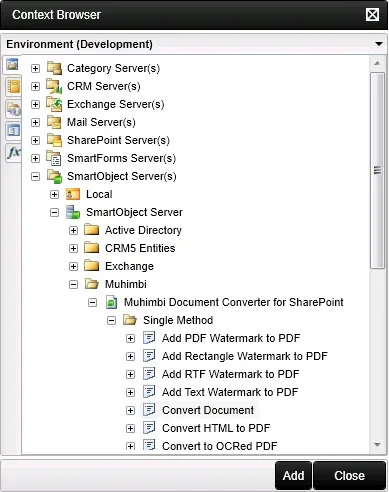This screenshot has height=492, width=389.
Task: Click the Add Rectangle Watermark method icon
Action: (x=149, y=356)
